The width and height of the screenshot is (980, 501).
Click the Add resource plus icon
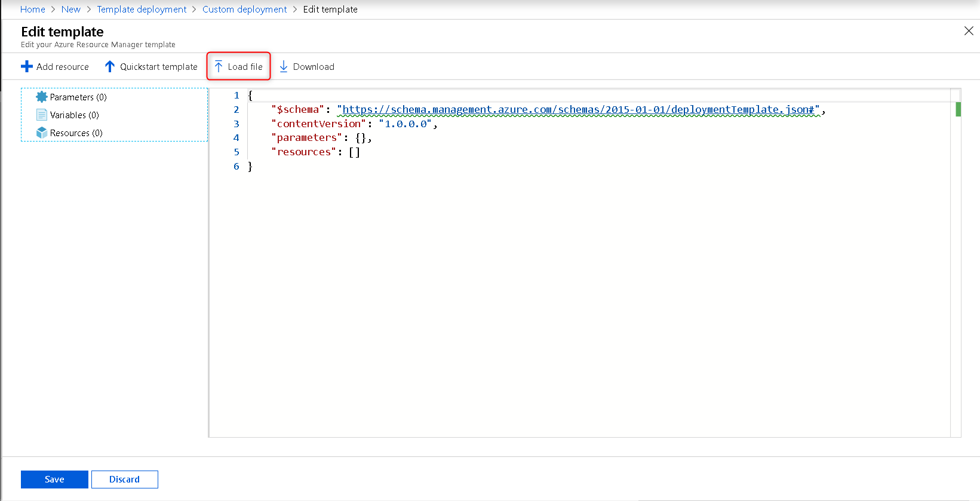[x=27, y=67]
